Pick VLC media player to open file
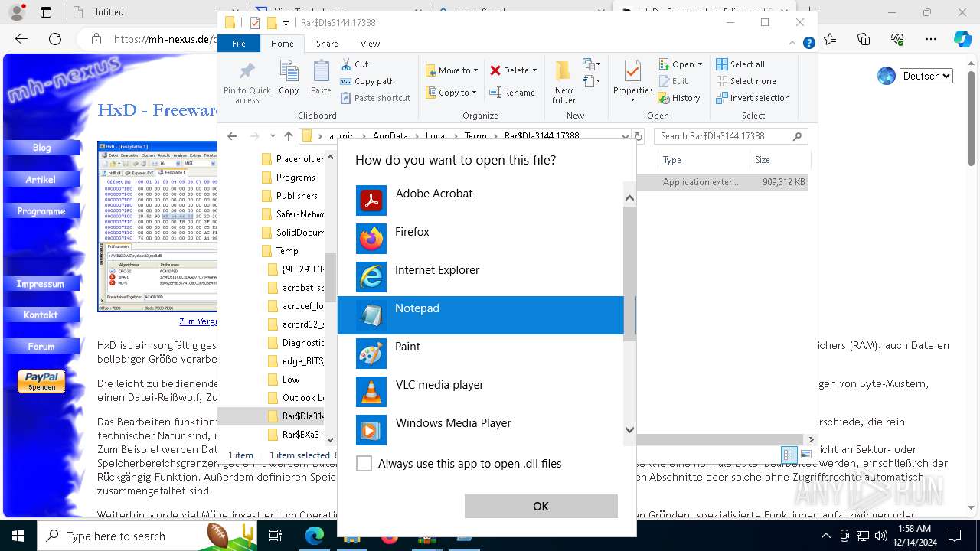Screen dimensions: 980x551 [x=481, y=392]
